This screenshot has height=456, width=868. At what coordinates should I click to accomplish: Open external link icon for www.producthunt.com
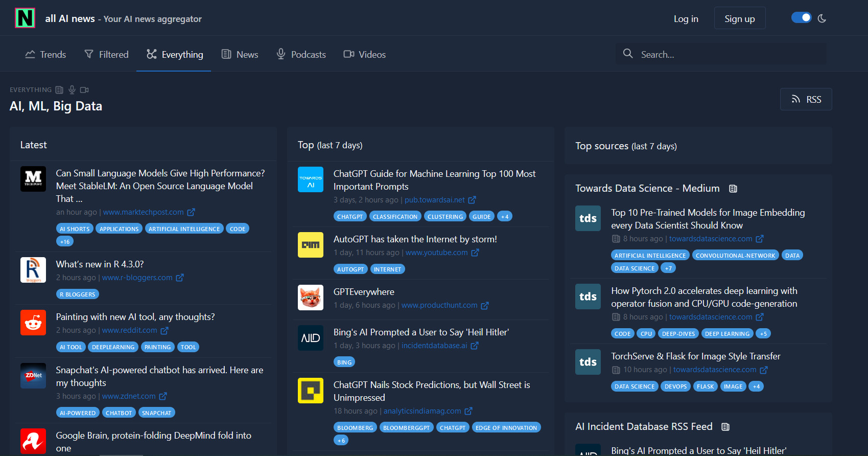(485, 305)
